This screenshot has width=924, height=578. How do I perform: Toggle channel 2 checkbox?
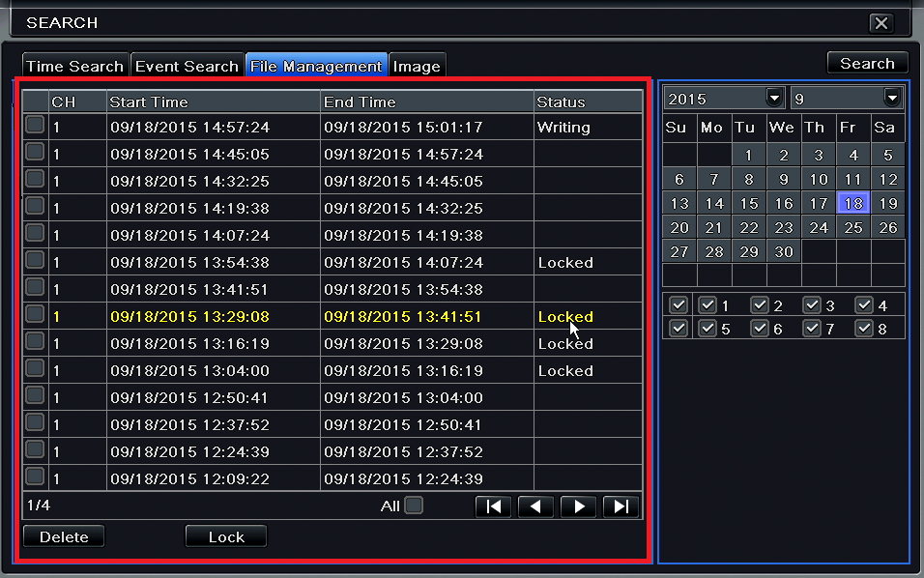point(761,304)
